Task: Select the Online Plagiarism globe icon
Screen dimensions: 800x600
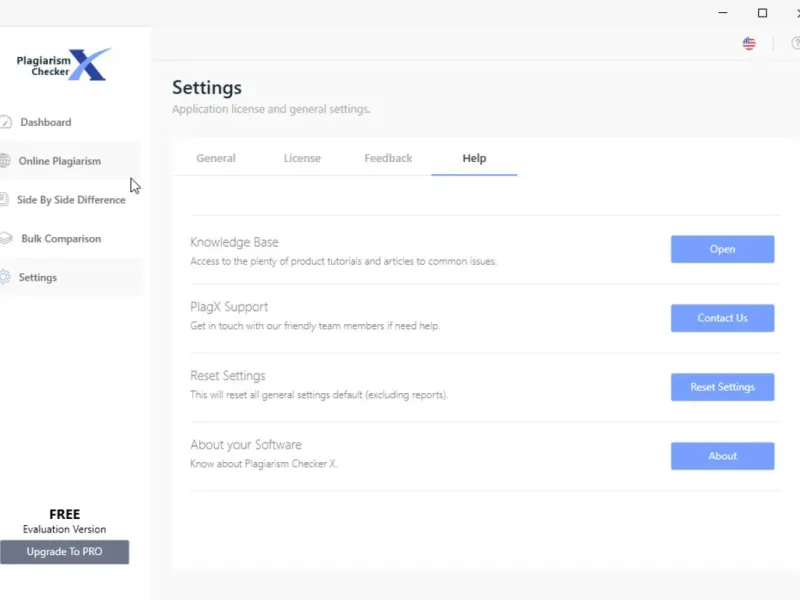Action: click(x=5, y=161)
